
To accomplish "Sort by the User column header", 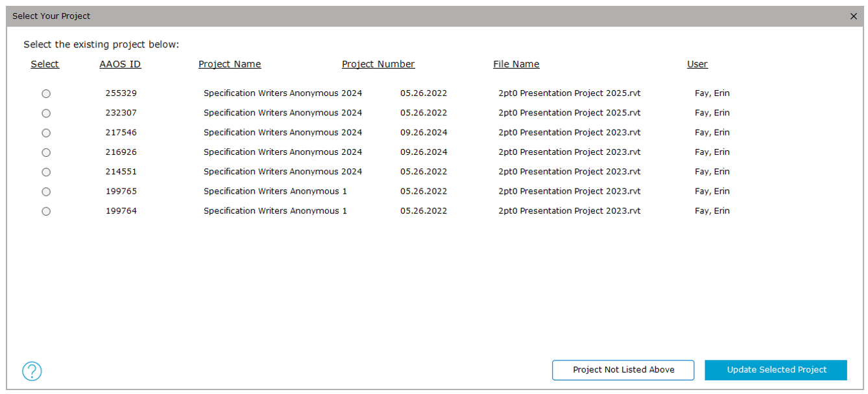I will pos(697,64).
